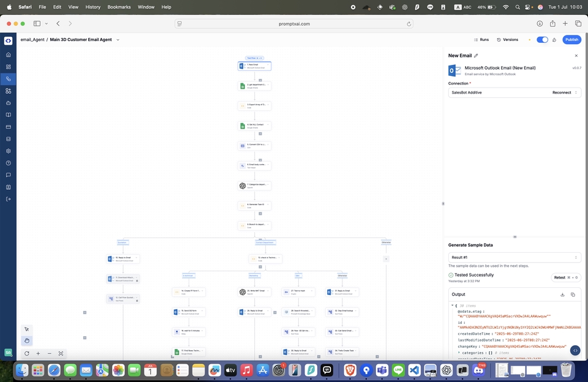Click the Publish button

571,40
